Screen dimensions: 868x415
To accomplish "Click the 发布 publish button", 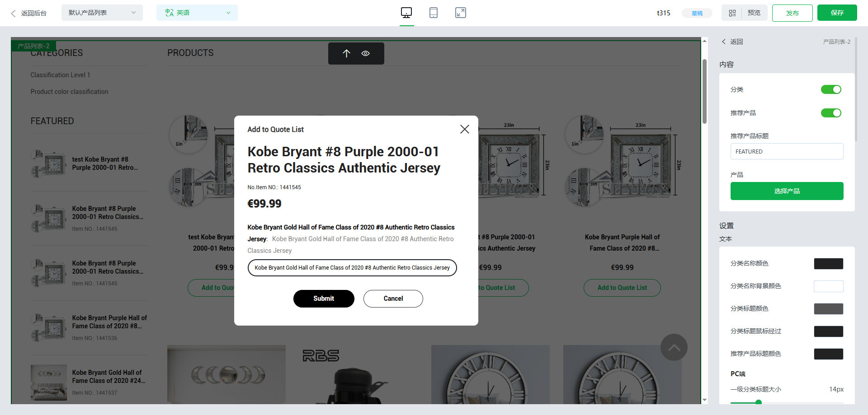I will coord(793,13).
